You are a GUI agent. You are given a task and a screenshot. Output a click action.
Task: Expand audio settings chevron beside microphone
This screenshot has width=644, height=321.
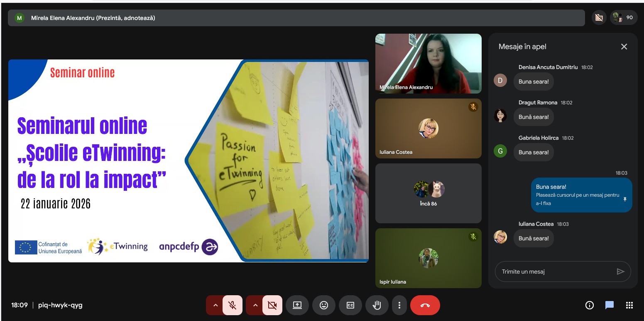point(215,305)
